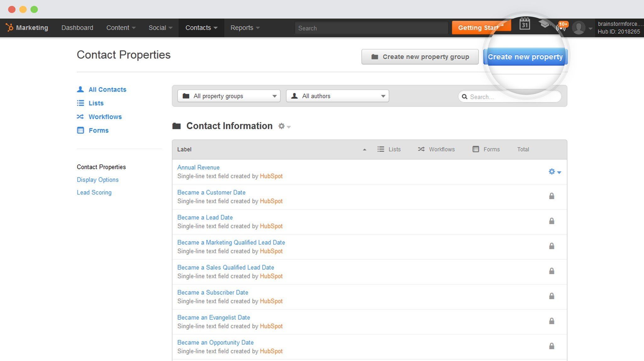Open Became a Customer Date property
644x361 pixels.
211,192
